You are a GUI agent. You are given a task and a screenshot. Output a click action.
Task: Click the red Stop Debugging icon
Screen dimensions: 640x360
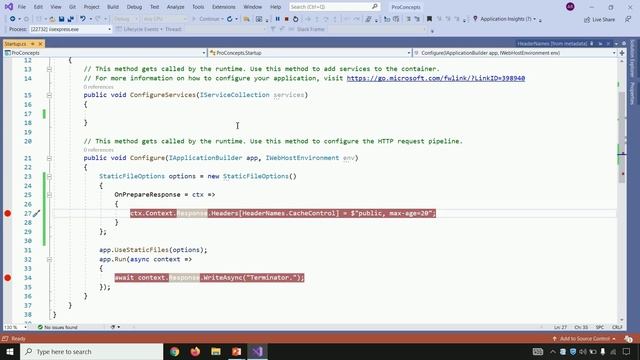point(287,19)
